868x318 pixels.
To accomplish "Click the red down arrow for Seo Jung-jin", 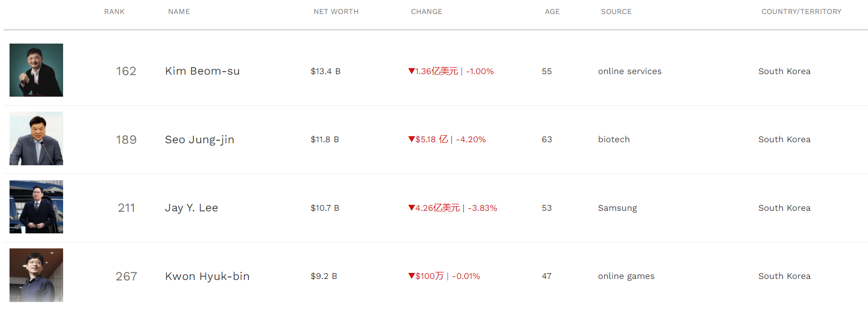I will tap(411, 139).
